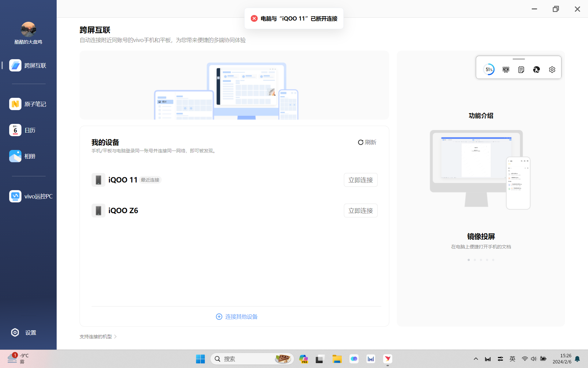The height and width of the screenshot is (368, 588).
Task: Open 设置 at sidebar bottom
Action: [24, 332]
